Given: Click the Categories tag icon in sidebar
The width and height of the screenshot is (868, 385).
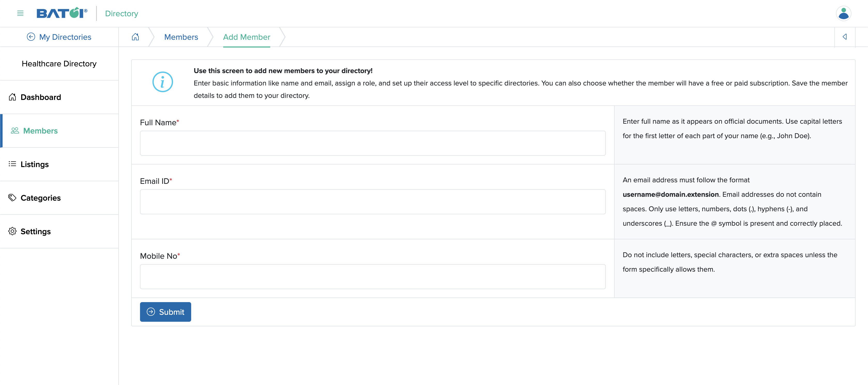Looking at the screenshot, I should point(12,198).
